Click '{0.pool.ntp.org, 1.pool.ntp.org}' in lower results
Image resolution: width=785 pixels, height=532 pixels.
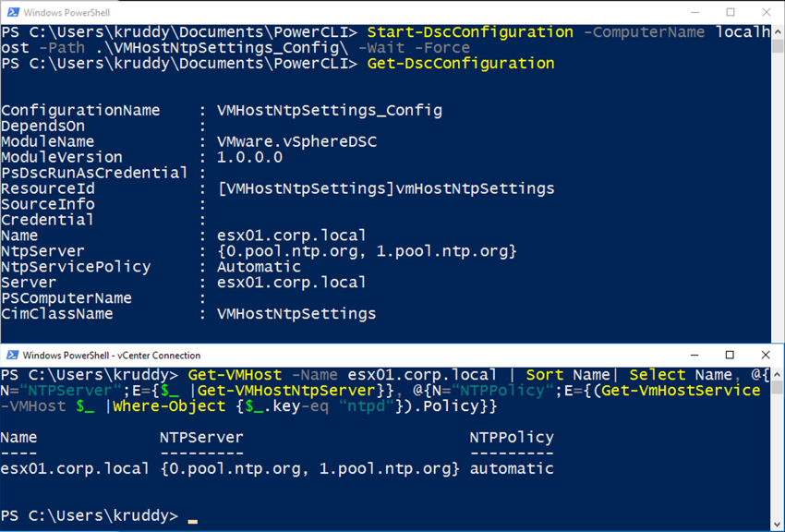tap(310, 469)
